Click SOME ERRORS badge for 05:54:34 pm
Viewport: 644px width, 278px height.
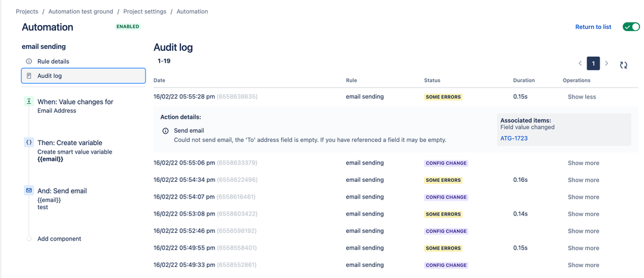pos(443,180)
